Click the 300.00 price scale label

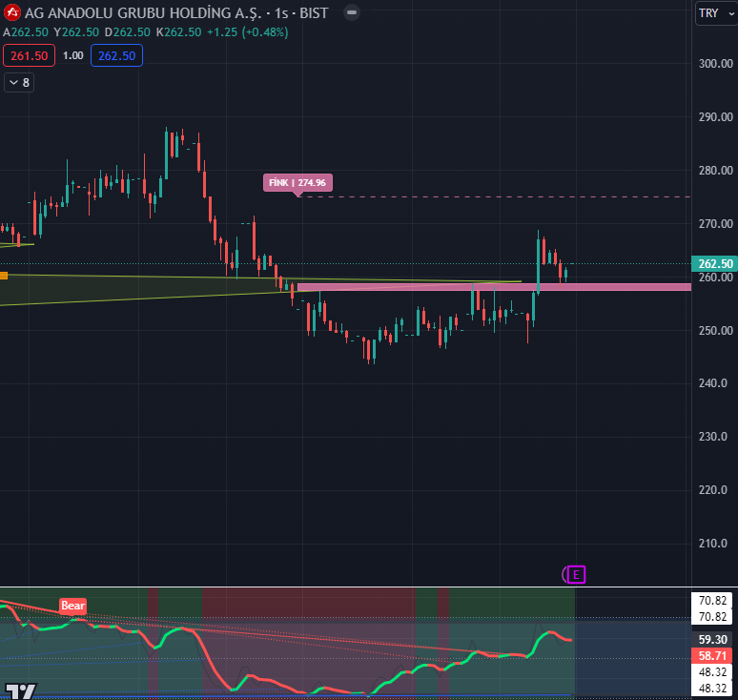(x=715, y=64)
